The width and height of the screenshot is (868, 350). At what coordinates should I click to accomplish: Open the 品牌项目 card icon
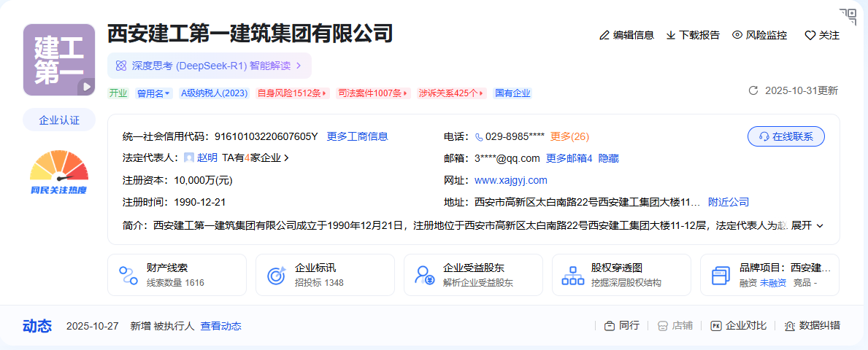(721, 275)
